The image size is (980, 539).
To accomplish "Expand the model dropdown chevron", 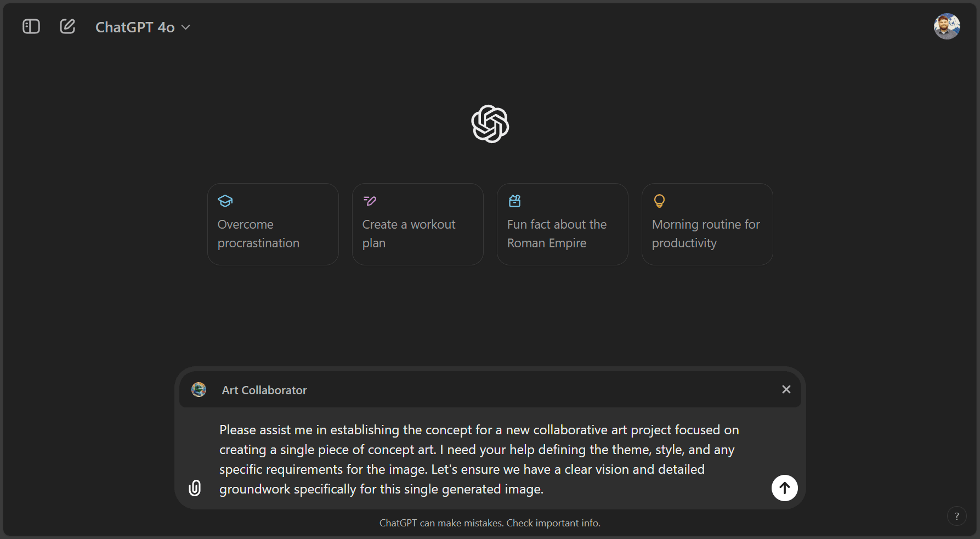I will point(185,27).
